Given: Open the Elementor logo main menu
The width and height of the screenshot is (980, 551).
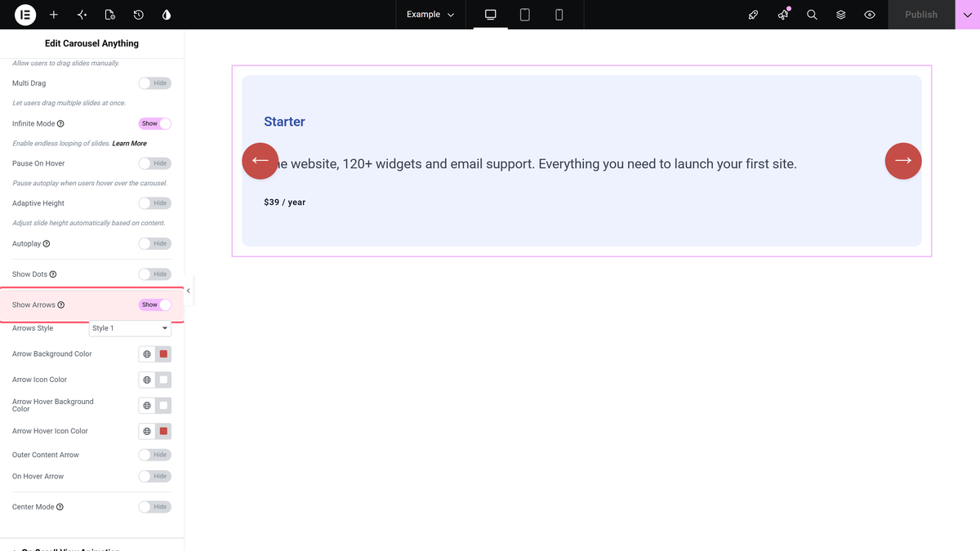Looking at the screenshot, I should tap(25, 15).
